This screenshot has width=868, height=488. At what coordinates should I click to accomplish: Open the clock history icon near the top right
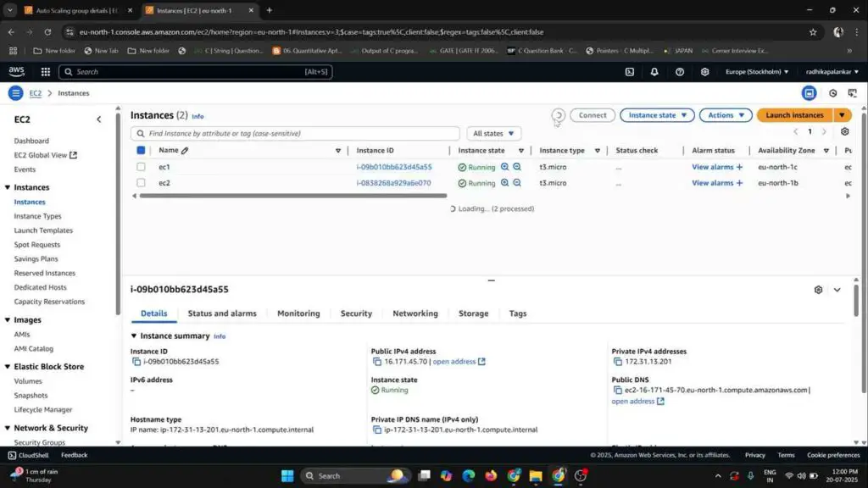pos(832,93)
